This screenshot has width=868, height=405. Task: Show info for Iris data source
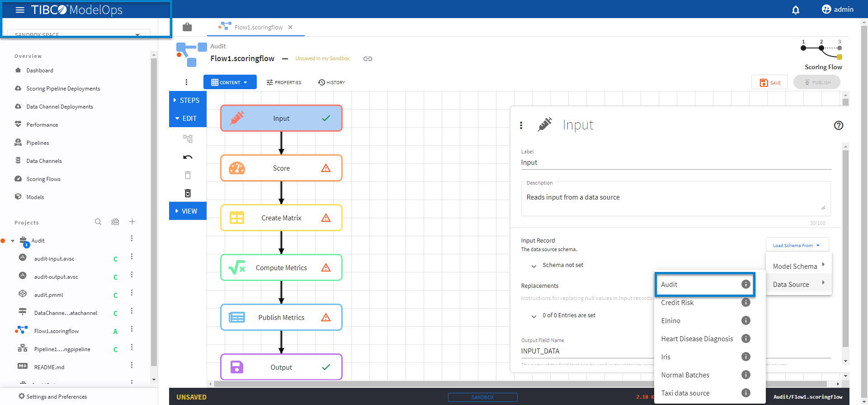[746, 357]
